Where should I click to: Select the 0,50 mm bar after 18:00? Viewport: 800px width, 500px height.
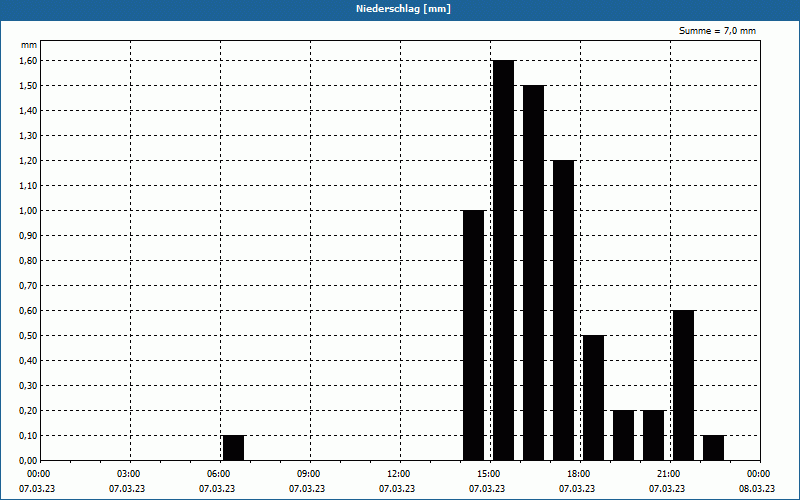(593, 398)
